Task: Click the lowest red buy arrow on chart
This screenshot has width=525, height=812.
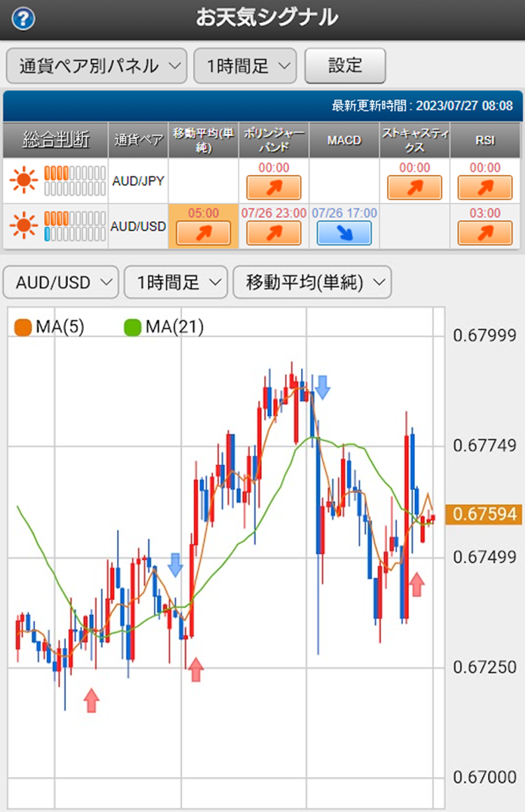Action: point(91,700)
